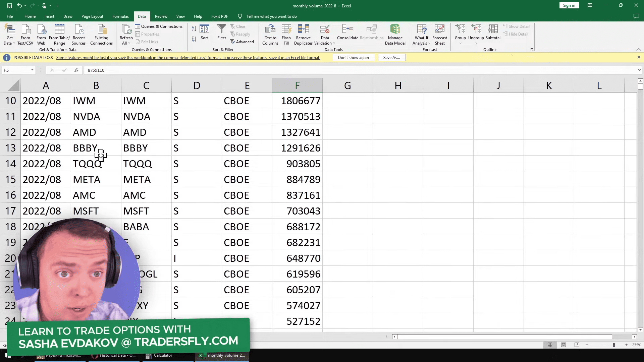
Task: Open the data loss warning link
Action: coord(188,58)
